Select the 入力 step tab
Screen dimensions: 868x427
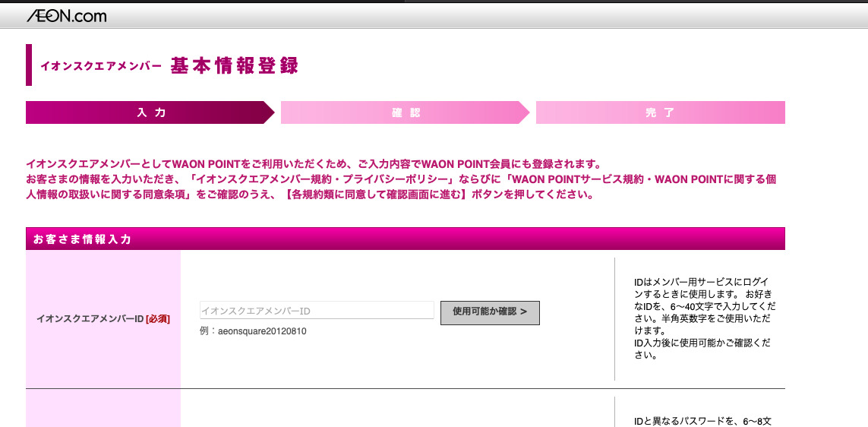pos(150,112)
